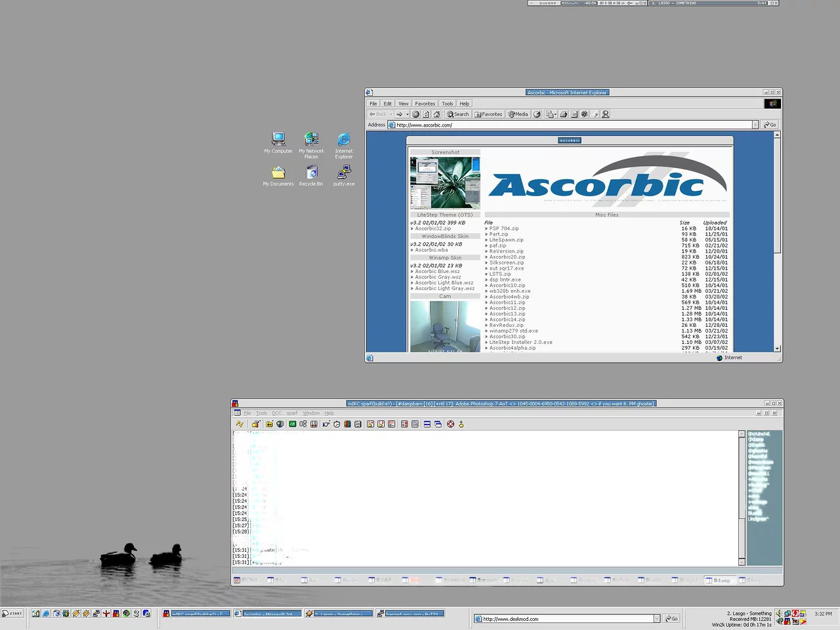Screen dimensions: 840x630
Task: Open the DCC menu in mIRC
Action: (x=276, y=413)
